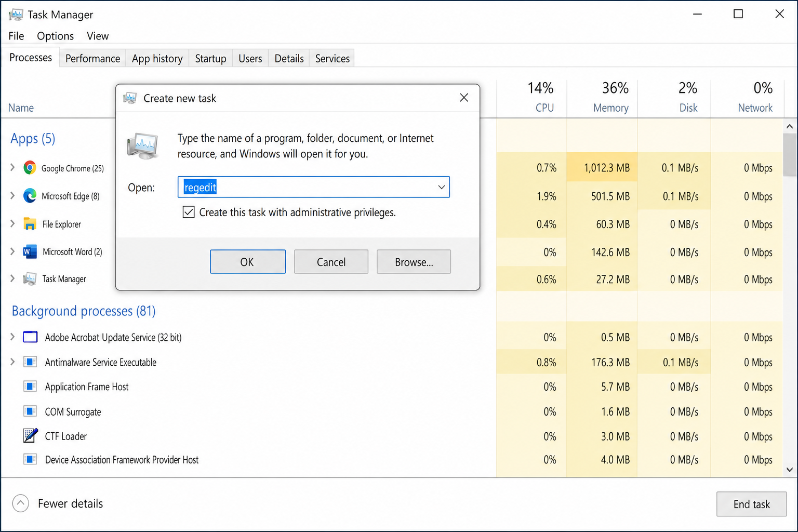The height and width of the screenshot is (532, 798).
Task: Expand Antimalware Service Executable row
Action: click(12, 362)
